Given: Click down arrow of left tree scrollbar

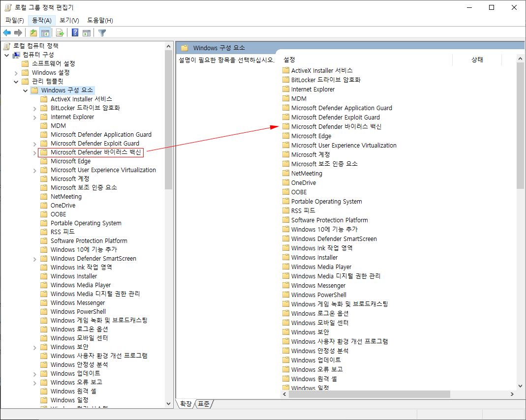Looking at the screenshot, I should click(168, 404).
